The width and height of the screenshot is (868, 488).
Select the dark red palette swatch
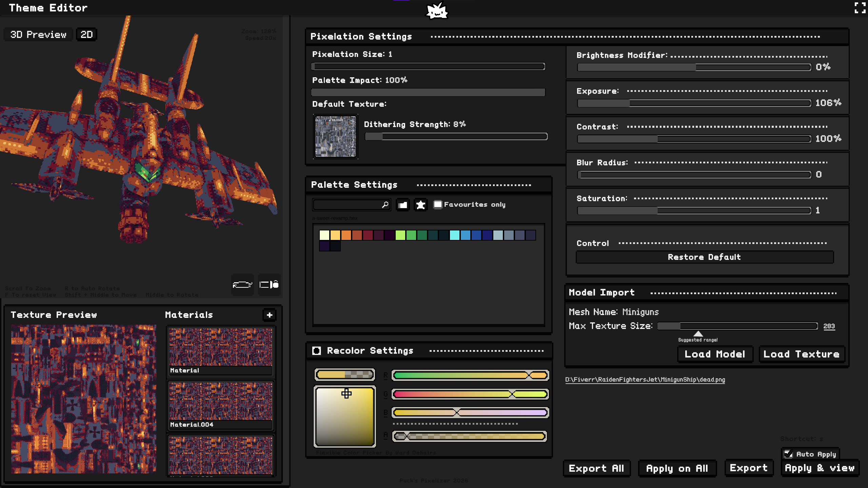coord(368,235)
